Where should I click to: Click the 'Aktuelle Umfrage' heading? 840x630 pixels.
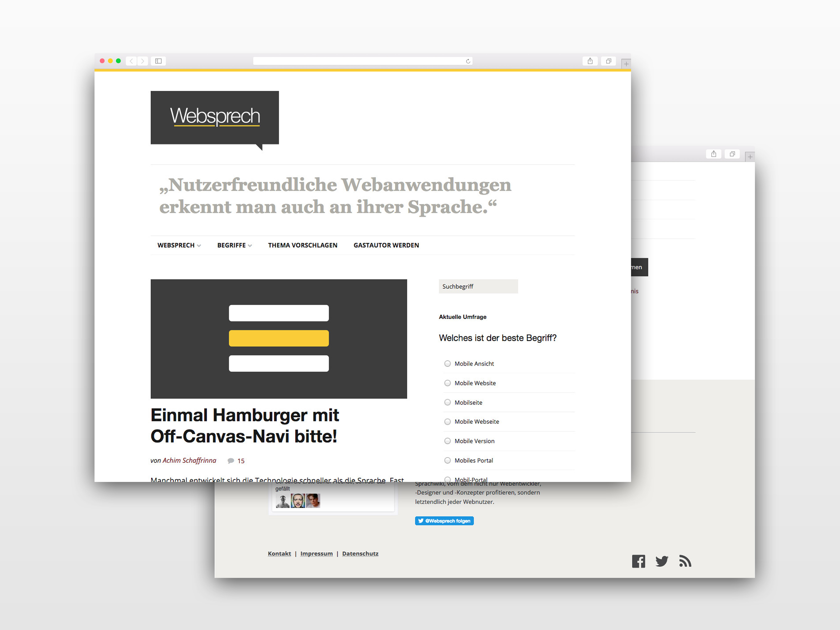click(x=463, y=317)
